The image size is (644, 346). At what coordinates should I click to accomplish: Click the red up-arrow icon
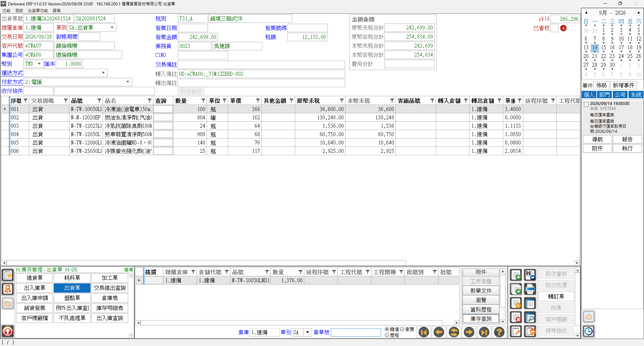8,331
